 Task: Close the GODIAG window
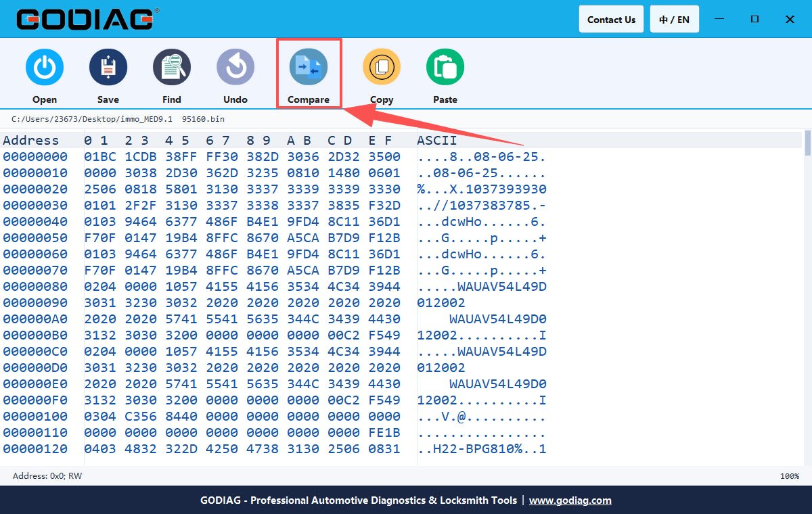(790, 19)
